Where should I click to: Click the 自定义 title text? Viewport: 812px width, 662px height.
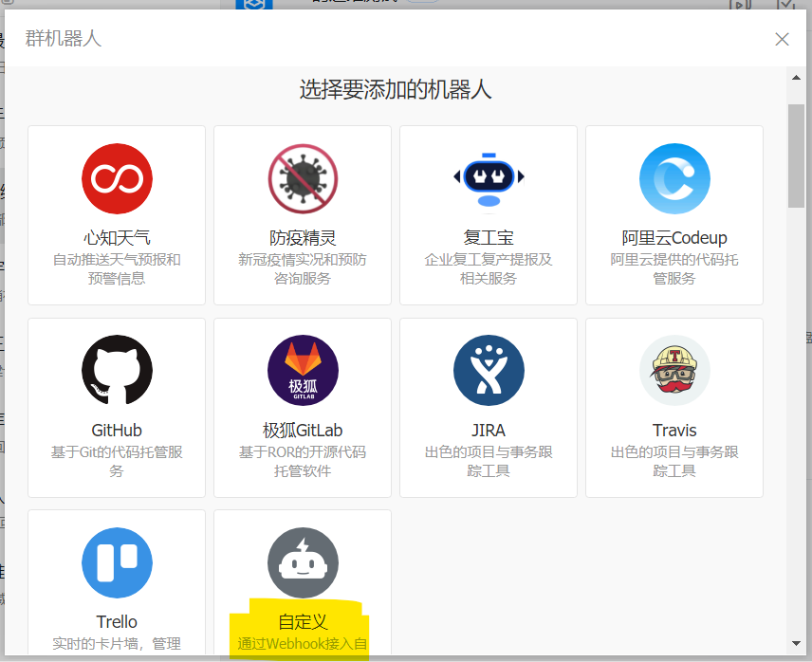point(303,621)
